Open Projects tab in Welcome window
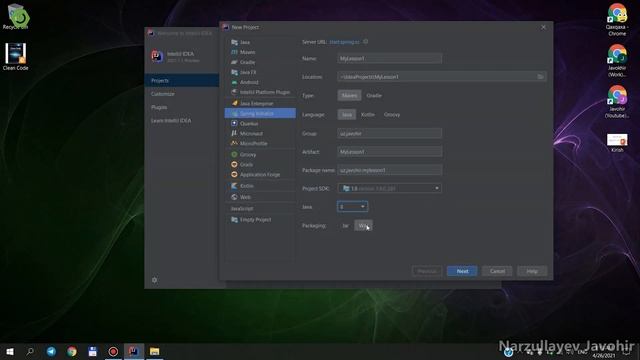Image resolution: width=640 pixels, height=360 pixels. click(182, 80)
